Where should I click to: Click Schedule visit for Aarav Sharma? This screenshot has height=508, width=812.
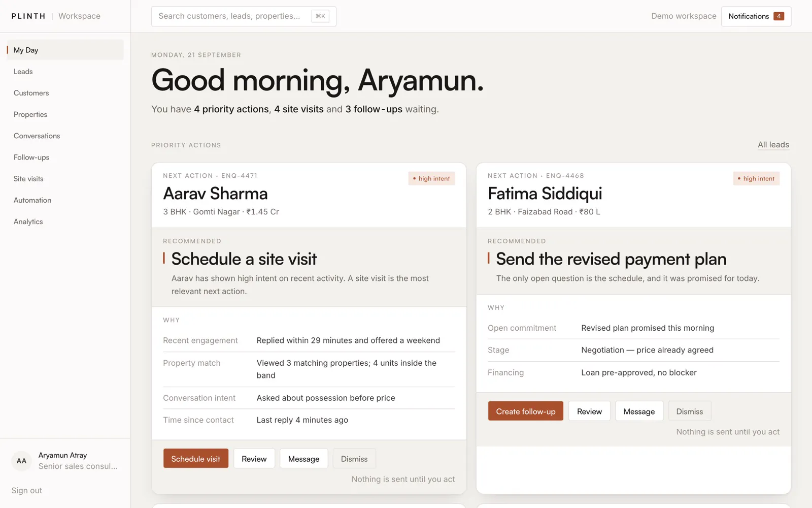pyautogui.click(x=196, y=459)
